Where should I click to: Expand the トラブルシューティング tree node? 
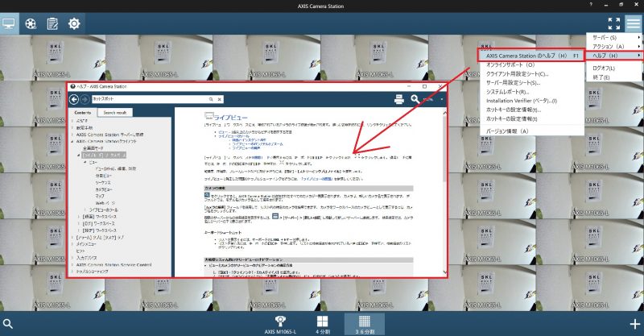(x=72, y=272)
